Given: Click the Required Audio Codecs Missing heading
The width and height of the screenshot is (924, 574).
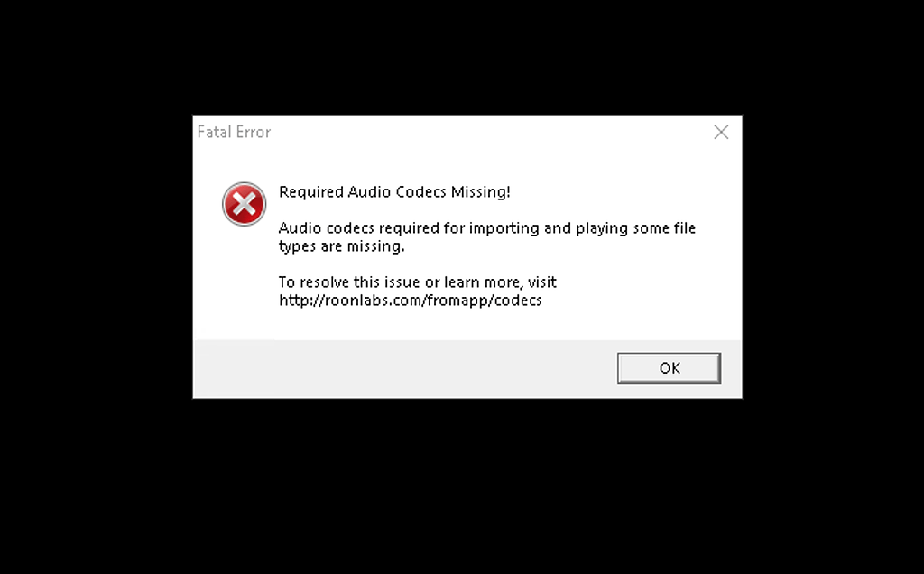Looking at the screenshot, I should tap(394, 192).
